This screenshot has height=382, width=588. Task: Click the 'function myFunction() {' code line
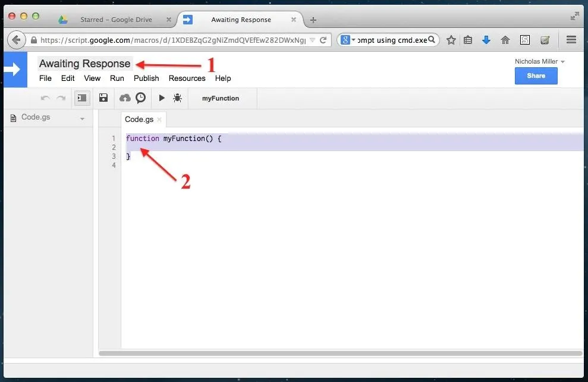[x=174, y=139]
